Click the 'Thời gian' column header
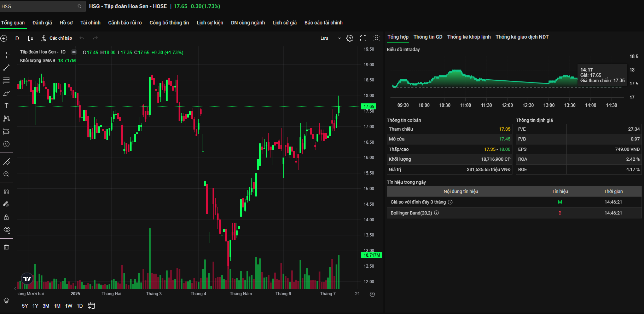644x314 pixels. pos(613,192)
